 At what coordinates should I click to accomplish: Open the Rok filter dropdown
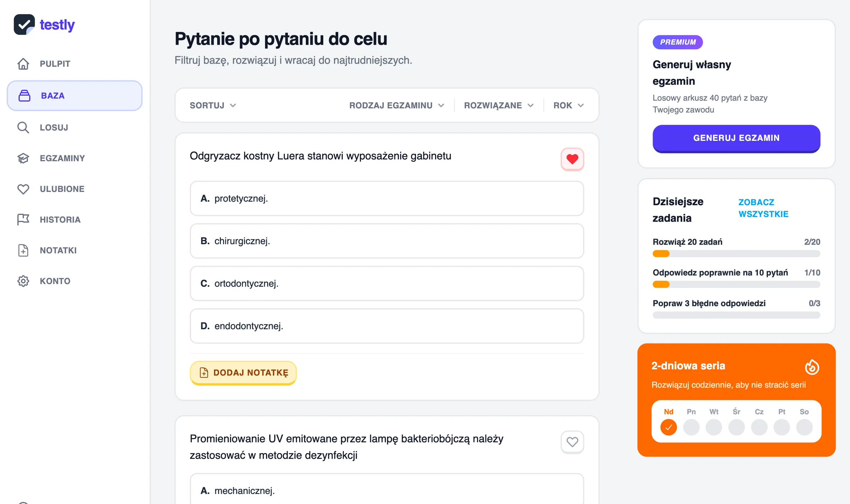[569, 105]
